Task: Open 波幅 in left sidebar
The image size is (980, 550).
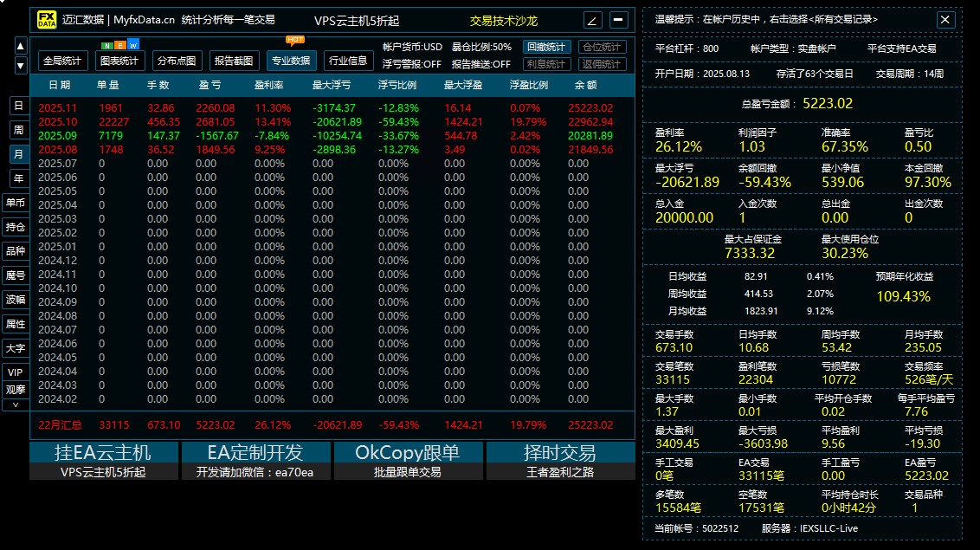Action: pos(16,300)
